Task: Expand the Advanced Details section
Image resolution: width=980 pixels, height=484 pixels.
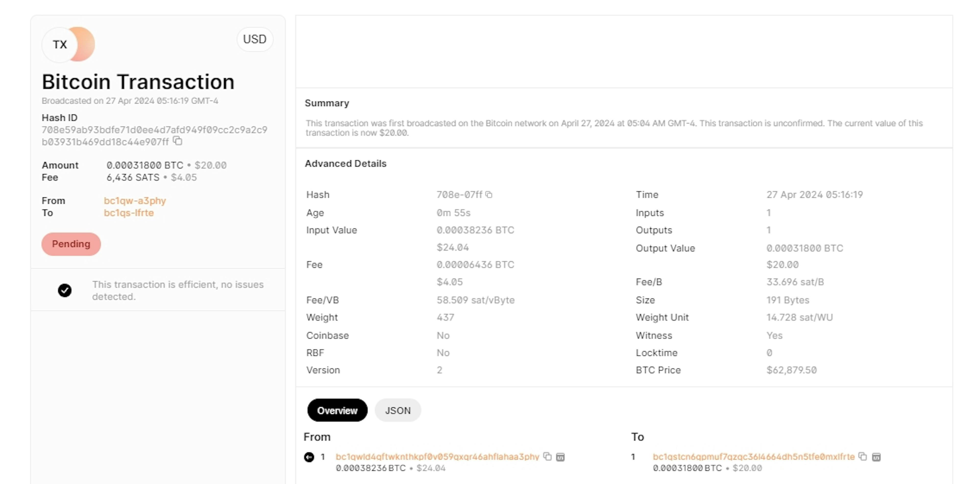Action: click(x=346, y=164)
